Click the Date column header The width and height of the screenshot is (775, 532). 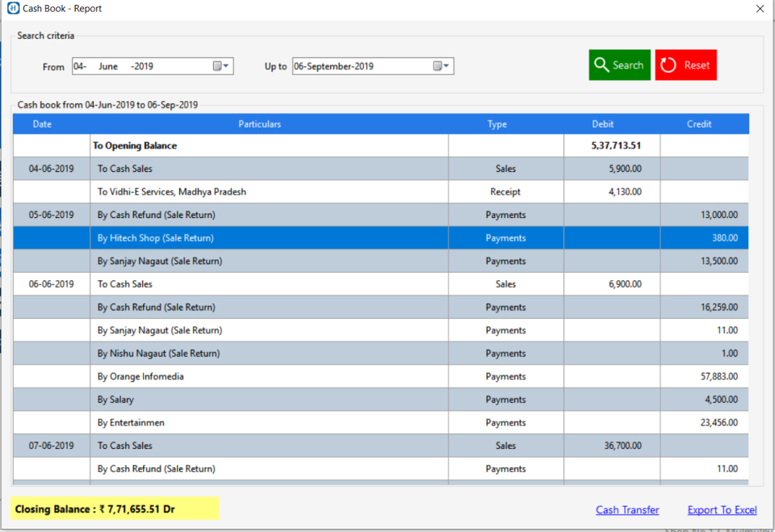[42, 124]
